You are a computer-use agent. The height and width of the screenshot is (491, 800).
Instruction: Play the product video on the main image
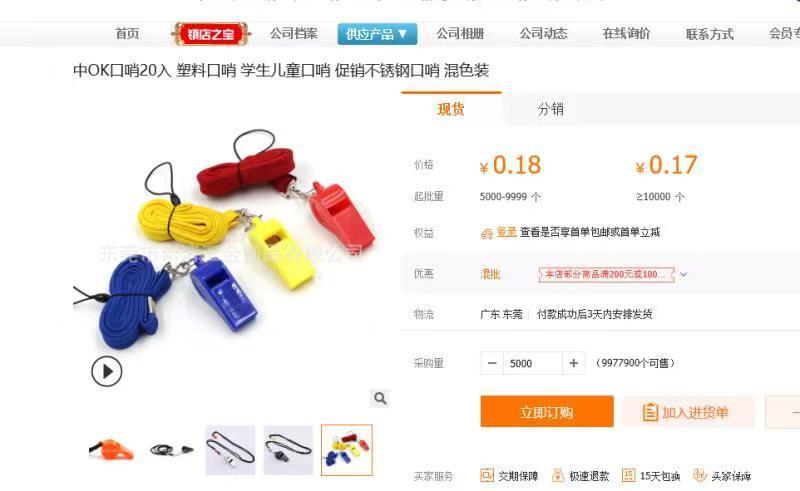(107, 371)
